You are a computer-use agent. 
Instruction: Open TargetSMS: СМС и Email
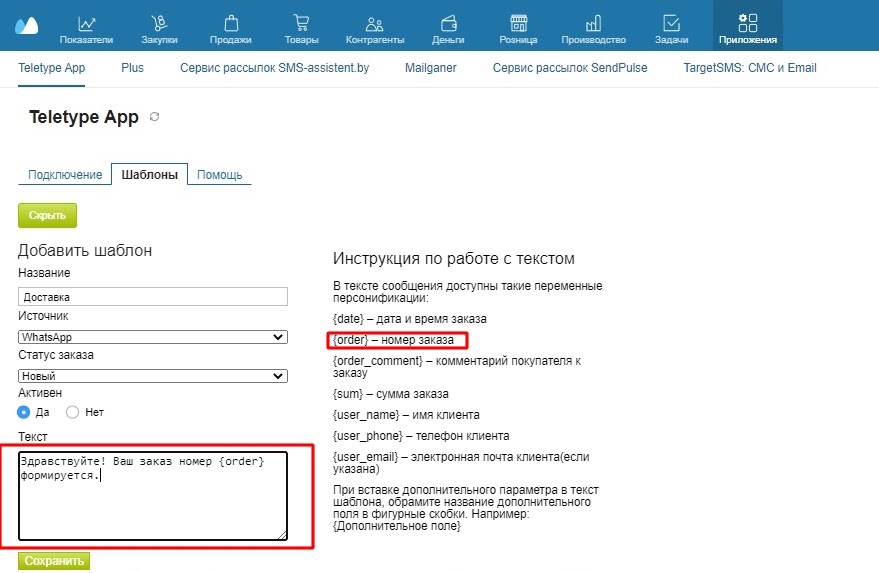pyautogui.click(x=750, y=68)
